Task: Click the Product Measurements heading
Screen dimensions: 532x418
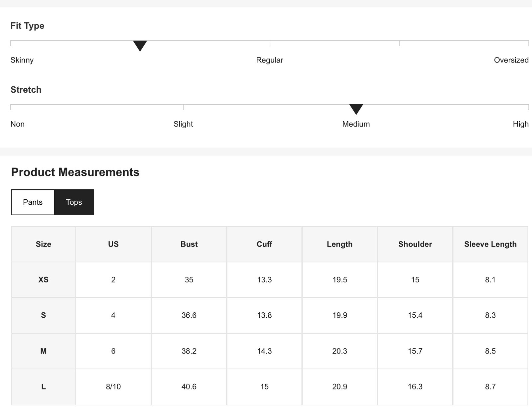Action: (75, 172)
